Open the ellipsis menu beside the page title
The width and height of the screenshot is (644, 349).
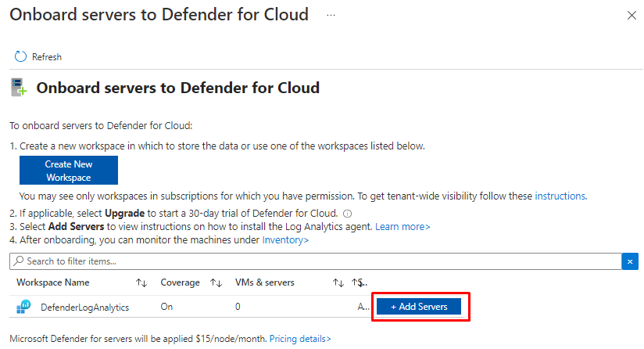(331, 15)
